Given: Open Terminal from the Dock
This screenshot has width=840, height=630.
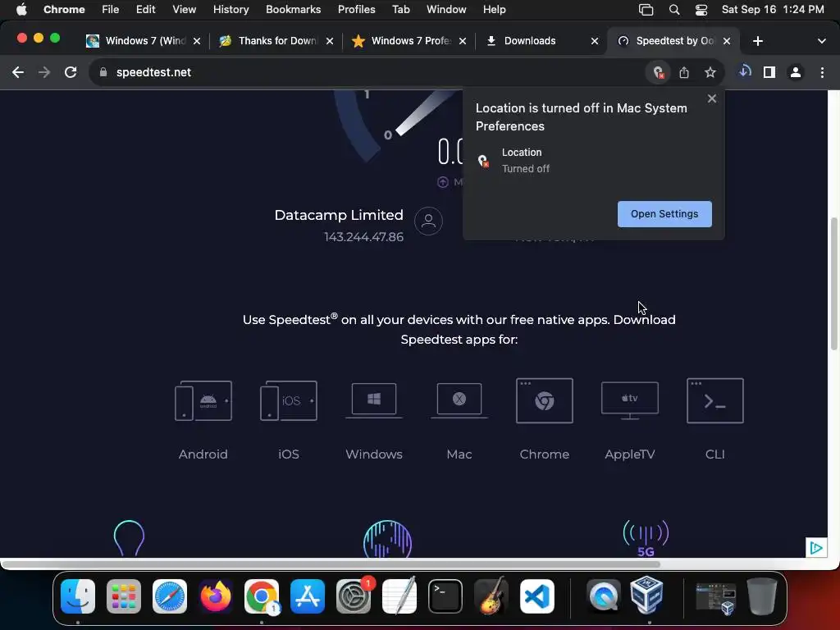Looking at the screenshot, I should point(445,596).
